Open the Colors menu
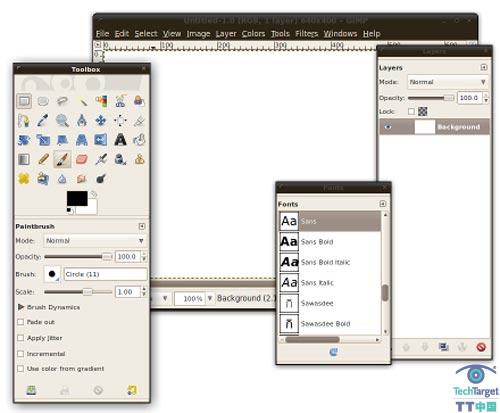The height and width of the screenshot is (413, 500). pos(253,34)
